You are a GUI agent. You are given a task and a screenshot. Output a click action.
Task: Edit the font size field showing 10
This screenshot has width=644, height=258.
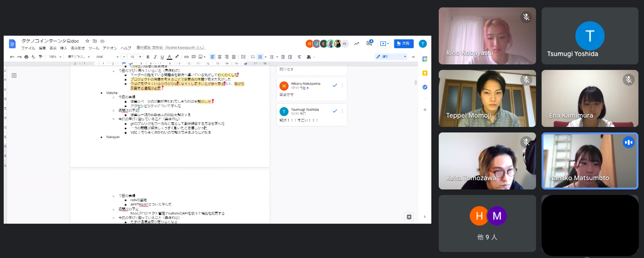132,57
